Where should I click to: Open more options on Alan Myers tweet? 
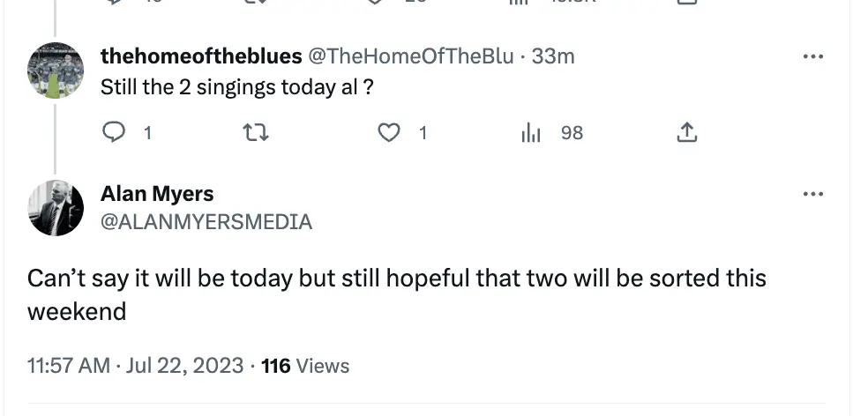pyautogui.click(x=812, y=194)
